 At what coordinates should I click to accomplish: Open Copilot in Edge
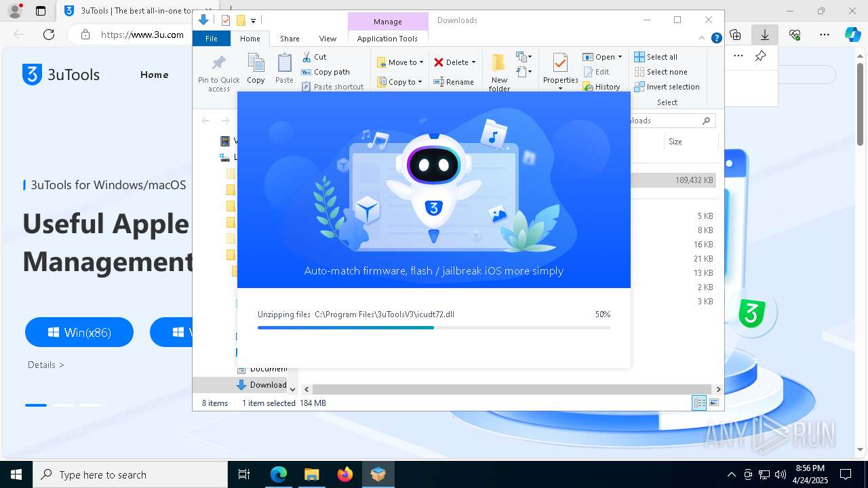pos(852,35)
